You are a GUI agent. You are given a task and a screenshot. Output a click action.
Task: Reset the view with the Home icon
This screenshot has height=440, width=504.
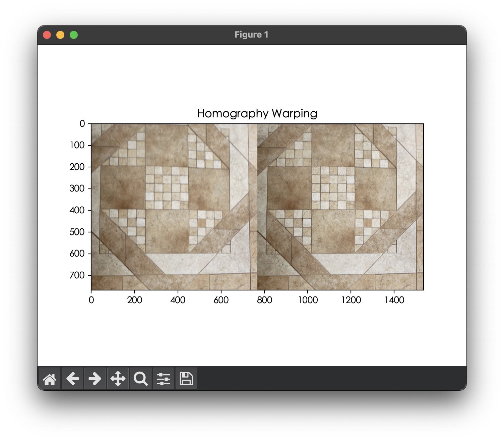coord(50,379)
